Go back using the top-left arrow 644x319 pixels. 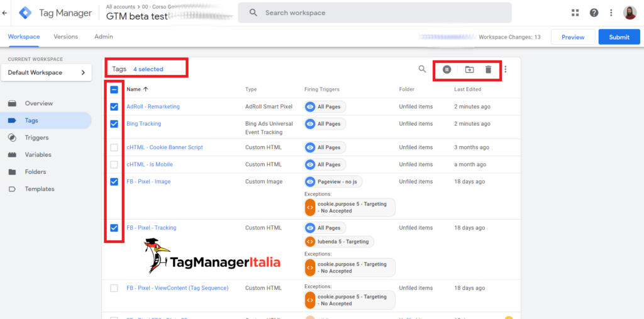[4, 13]
